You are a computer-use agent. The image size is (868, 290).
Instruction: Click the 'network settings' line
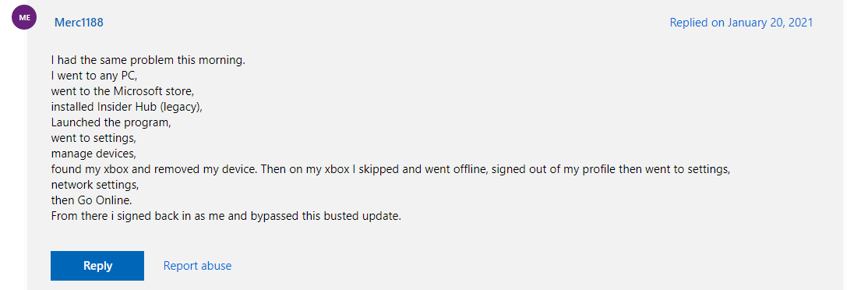[94, 185]
